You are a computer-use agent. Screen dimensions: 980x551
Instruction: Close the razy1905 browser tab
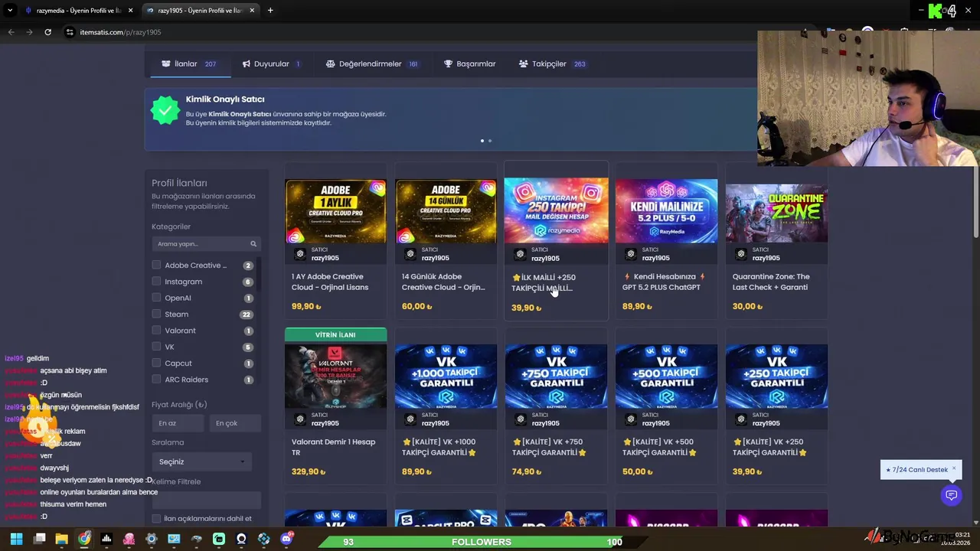click(252, 11)
